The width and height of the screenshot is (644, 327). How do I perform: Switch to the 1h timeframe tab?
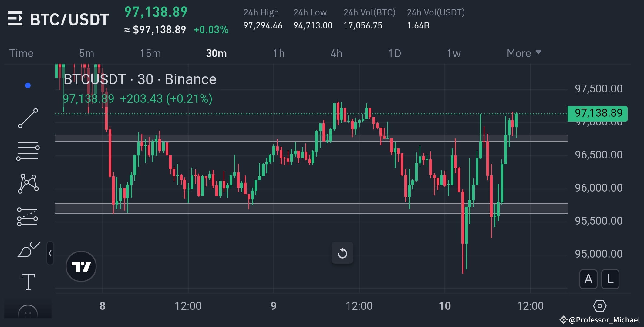coord(278,53)
